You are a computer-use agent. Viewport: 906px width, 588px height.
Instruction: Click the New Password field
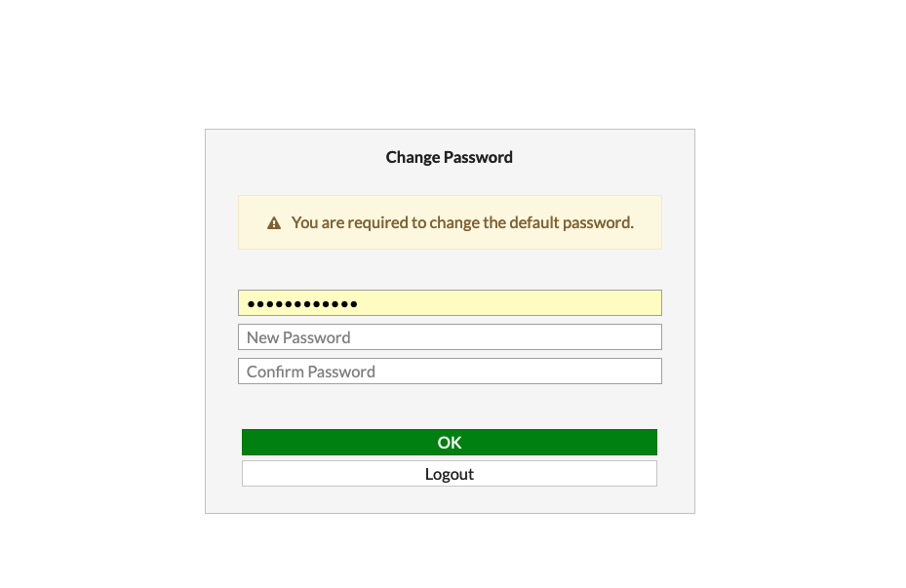(x=449, y=335)
